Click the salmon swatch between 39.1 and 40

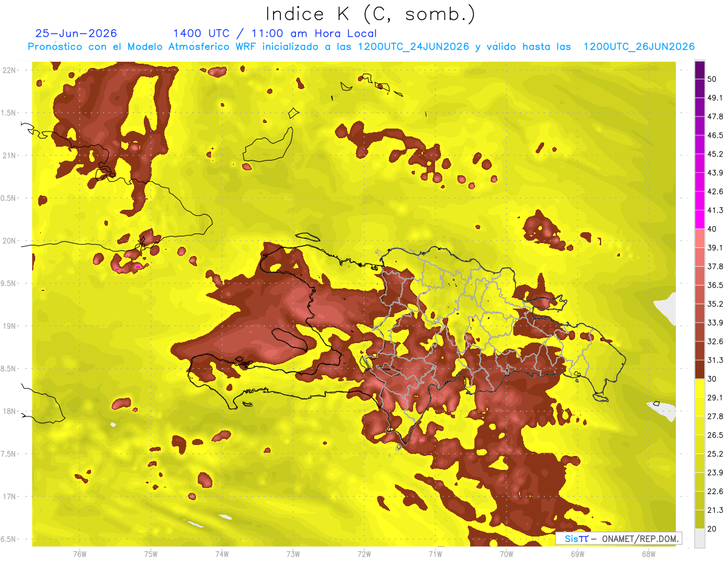[699, 238]
